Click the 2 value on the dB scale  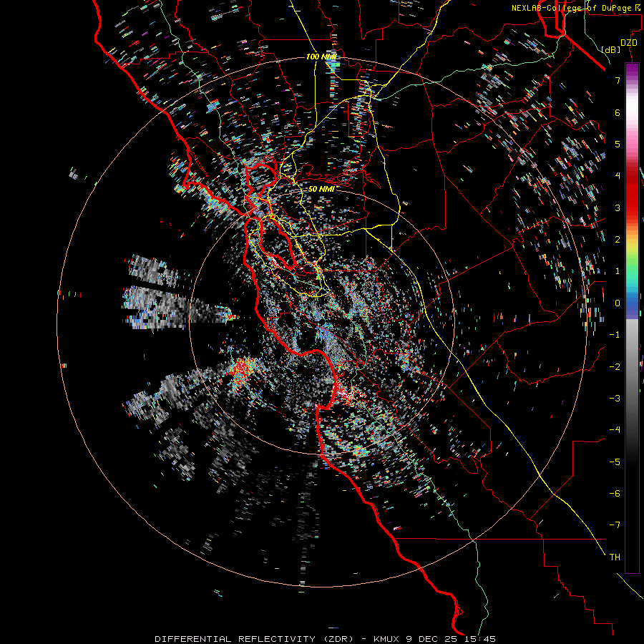click(x=618, y=240)
